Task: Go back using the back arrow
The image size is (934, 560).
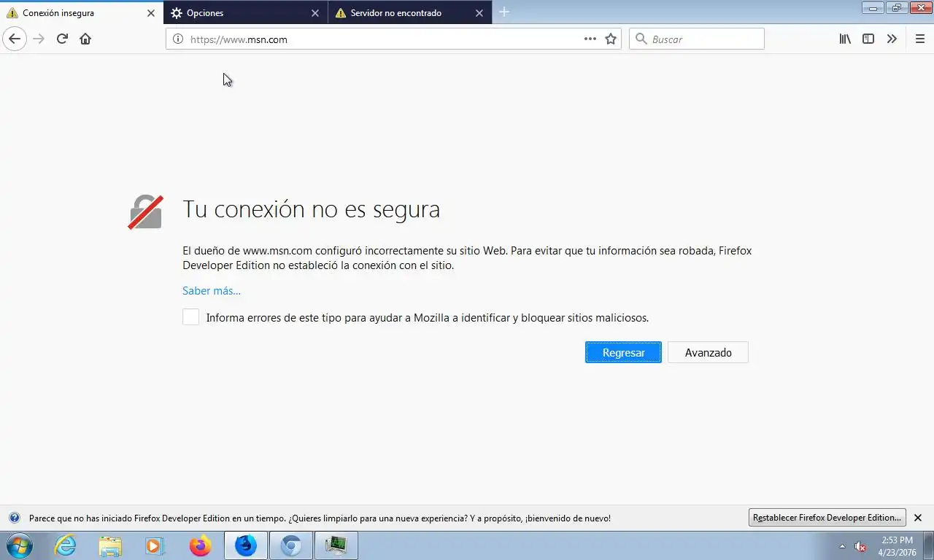Action: pyautogui.click(x=15, y=39)
